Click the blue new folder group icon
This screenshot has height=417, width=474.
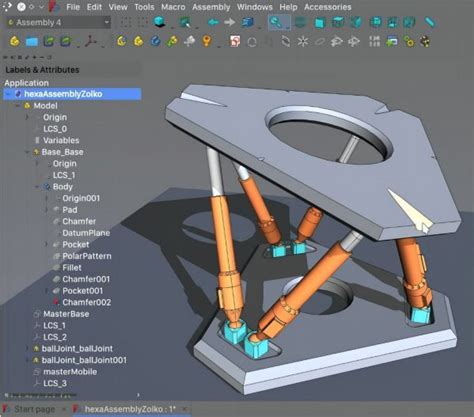point(32,41)
